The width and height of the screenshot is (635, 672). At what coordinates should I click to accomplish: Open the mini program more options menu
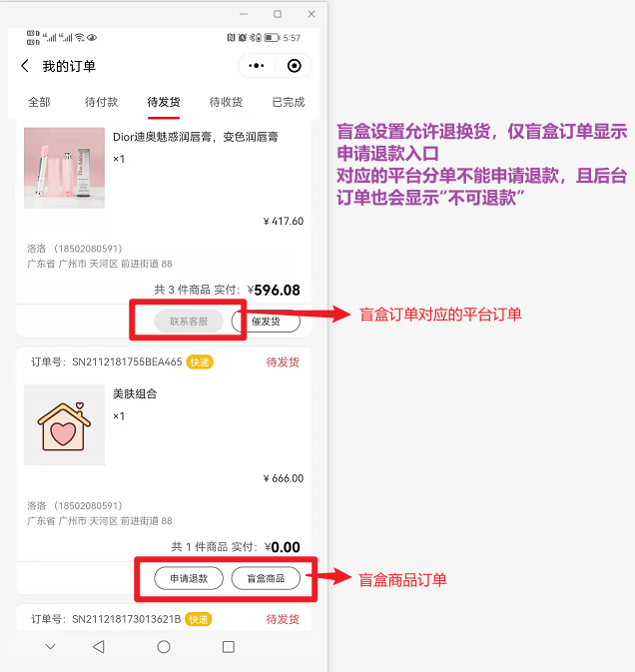click(257, 66)
